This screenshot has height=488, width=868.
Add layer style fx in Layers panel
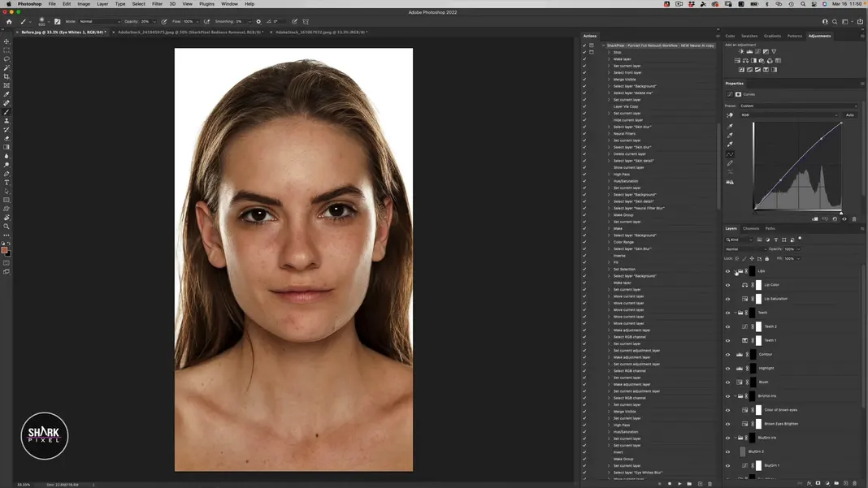coord(809,484)
